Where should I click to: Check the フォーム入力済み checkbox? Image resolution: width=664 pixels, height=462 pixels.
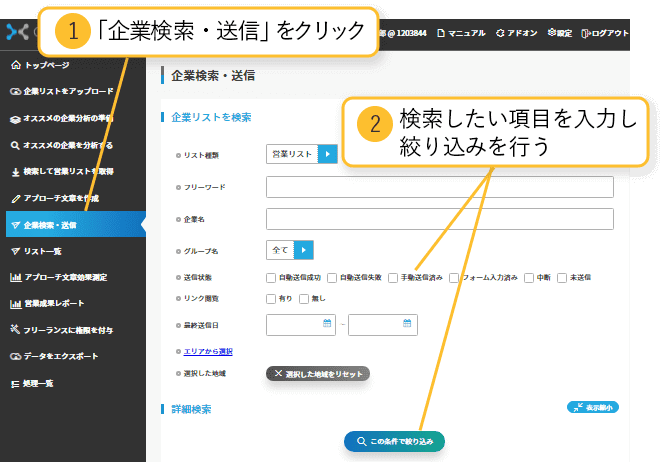454,278
